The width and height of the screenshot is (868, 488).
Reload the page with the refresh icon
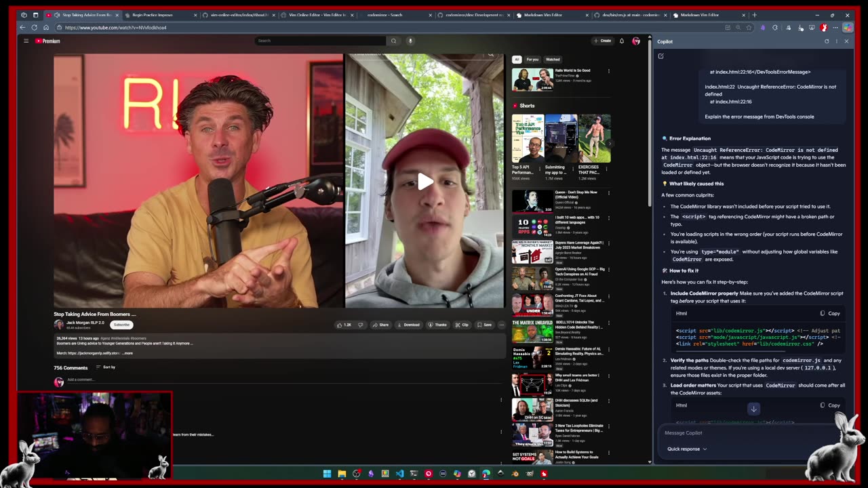click(34, 28)
